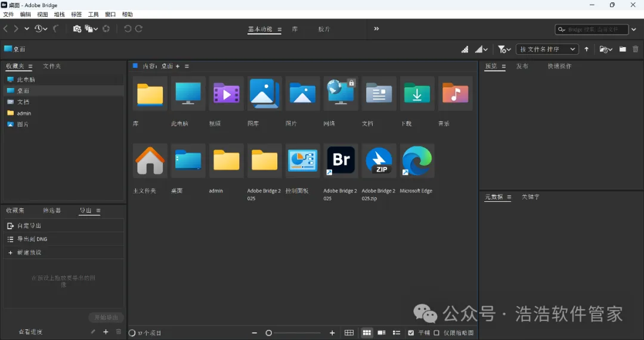
Task: Open the 文件 menu
Action: click(x=8, y=14)
